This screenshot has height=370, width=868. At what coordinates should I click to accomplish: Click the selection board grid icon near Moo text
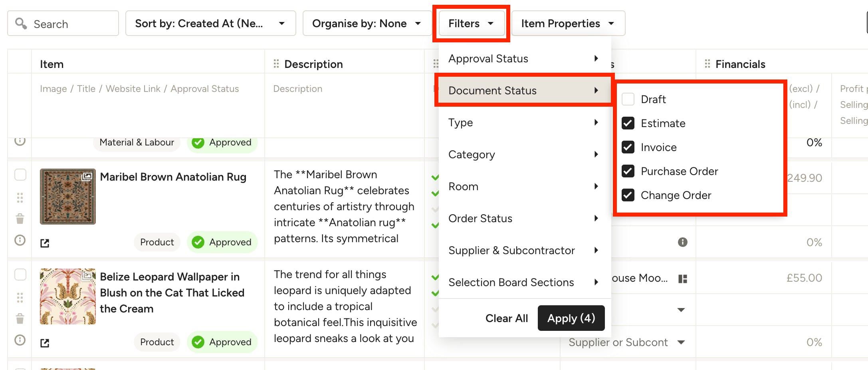(x=683, y=278)
